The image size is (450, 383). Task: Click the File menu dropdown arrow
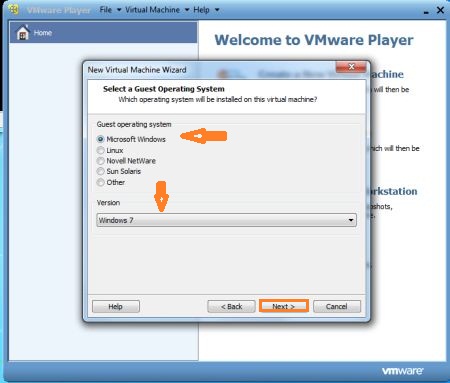(x=119, y=10)
